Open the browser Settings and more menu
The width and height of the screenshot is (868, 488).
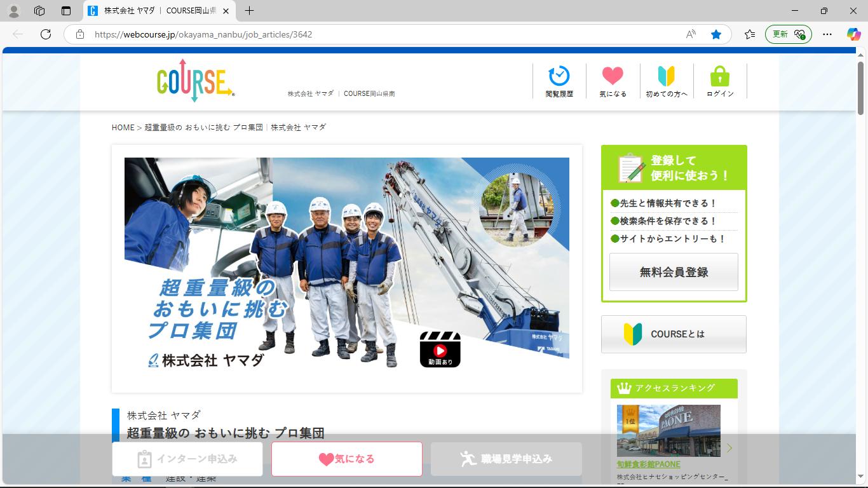[x=827, y=34]
